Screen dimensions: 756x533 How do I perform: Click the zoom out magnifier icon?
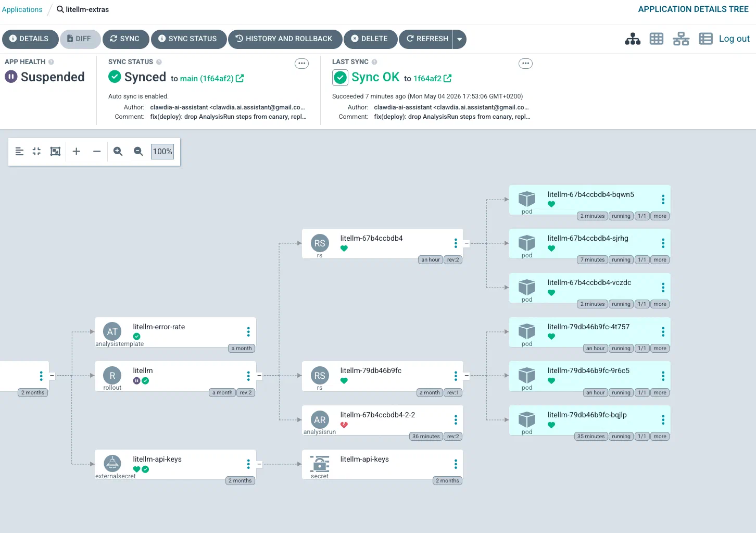coord(138,151)
